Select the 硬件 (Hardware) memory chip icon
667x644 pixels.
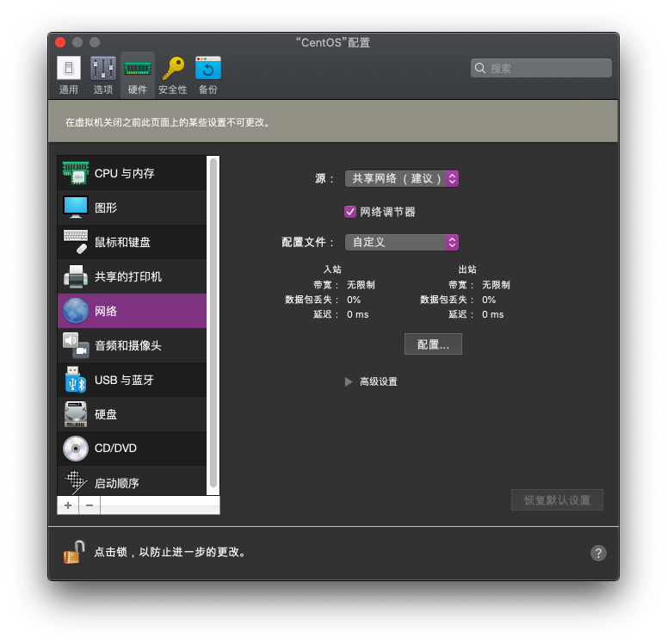tap(138, 68)
